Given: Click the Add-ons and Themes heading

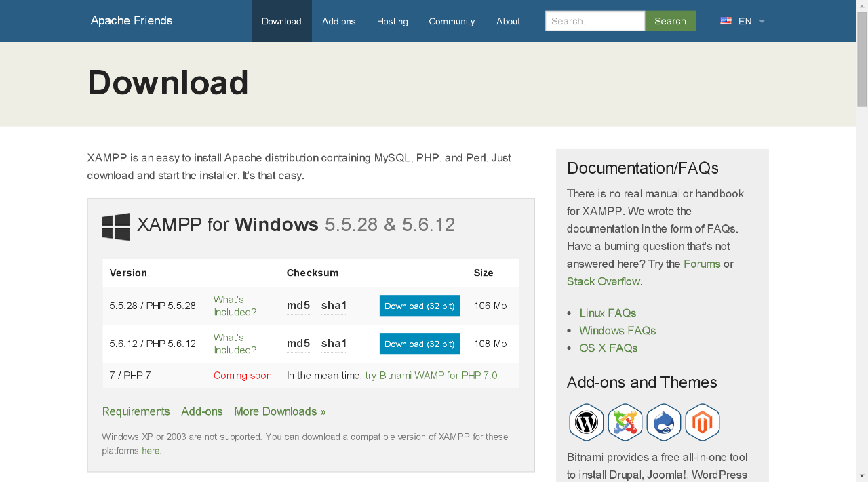Looking at the screenshot, I should tap(642, 382).
